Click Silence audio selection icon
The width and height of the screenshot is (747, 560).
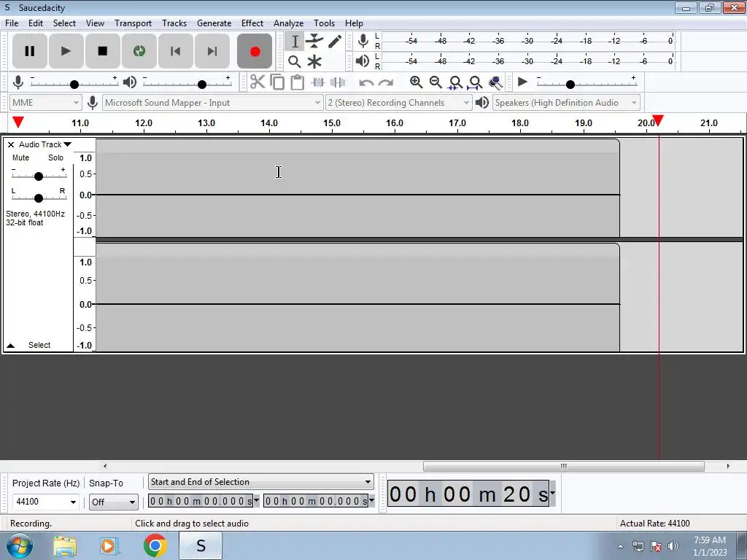tap(338, 82)
